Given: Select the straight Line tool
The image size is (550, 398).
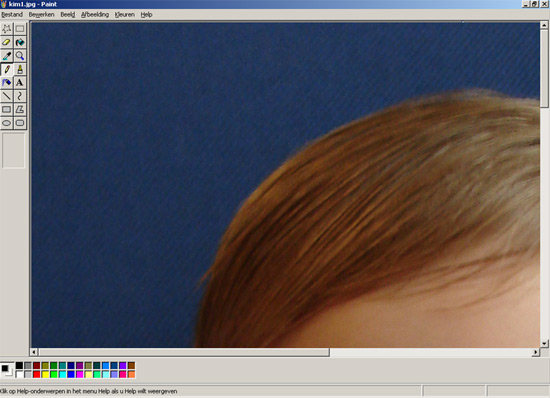Looking at the screenshot, I should tap(7, 96).
